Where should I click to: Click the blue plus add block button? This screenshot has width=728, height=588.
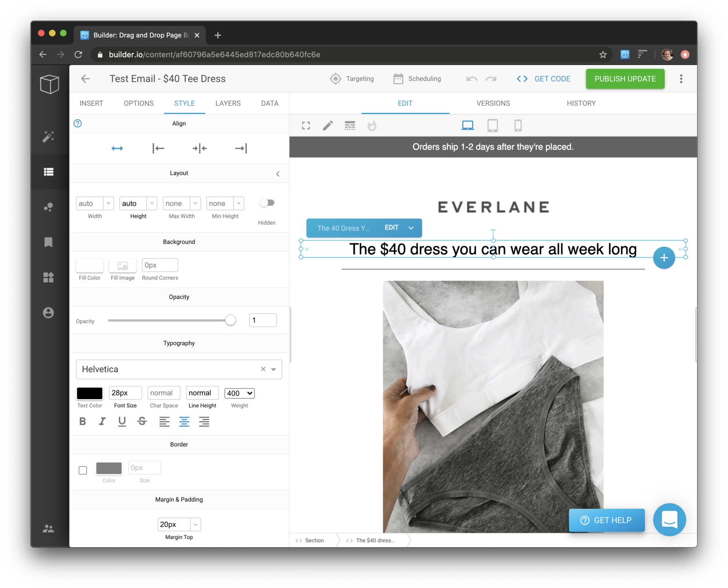click(664, 258)
